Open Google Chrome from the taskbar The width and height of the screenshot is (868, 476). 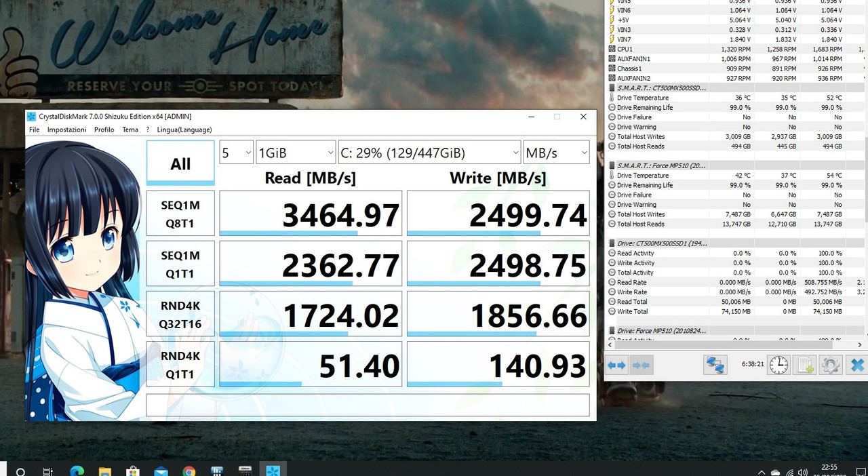point(189,471)
